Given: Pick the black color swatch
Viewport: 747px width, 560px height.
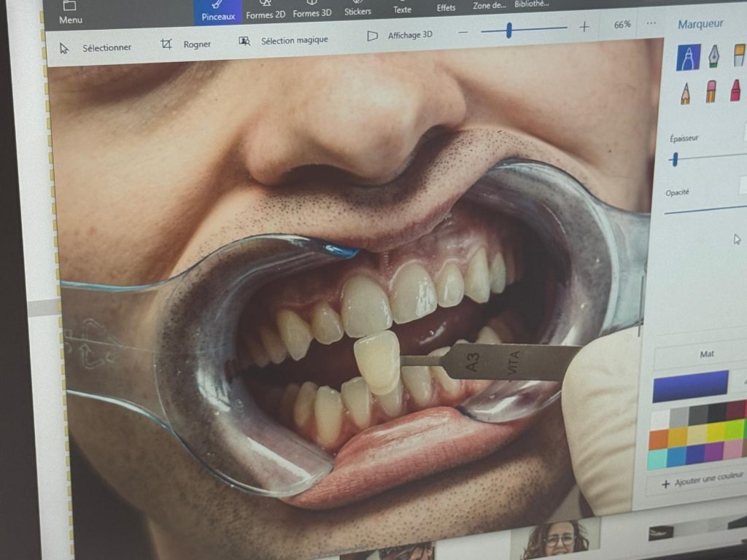Looking at the screenshot, I should pyautogui.click(x=717, y=413).
